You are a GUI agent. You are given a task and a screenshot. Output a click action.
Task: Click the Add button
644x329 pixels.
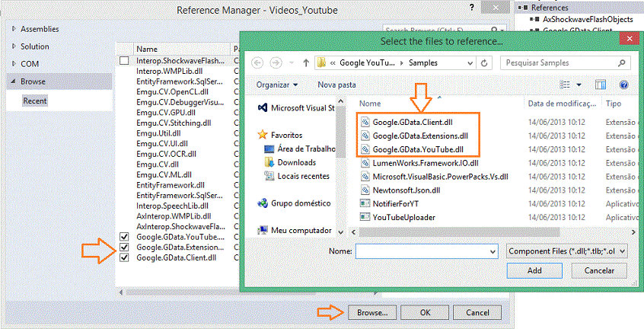pyautogui.click(x=534, y=270)
